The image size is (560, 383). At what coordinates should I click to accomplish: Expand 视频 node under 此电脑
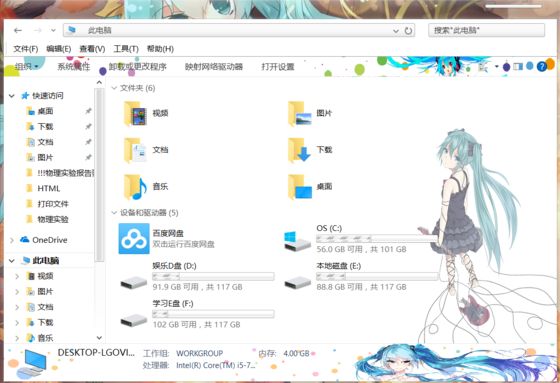17,276
